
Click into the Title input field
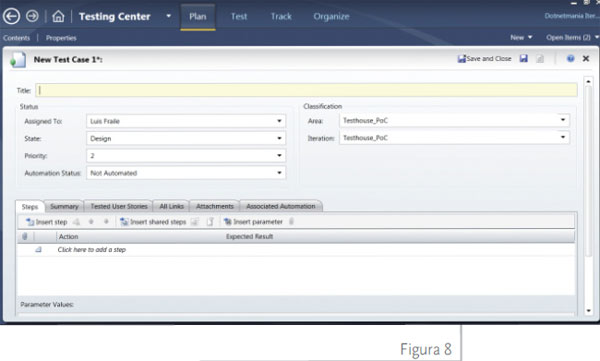[x=307, y=90]
